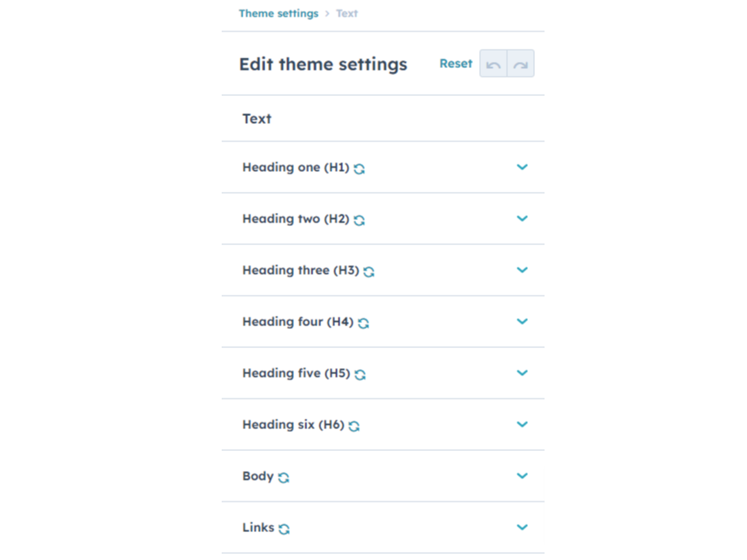
Task: Click the redo arrow icon
Action: pos(521,64)
